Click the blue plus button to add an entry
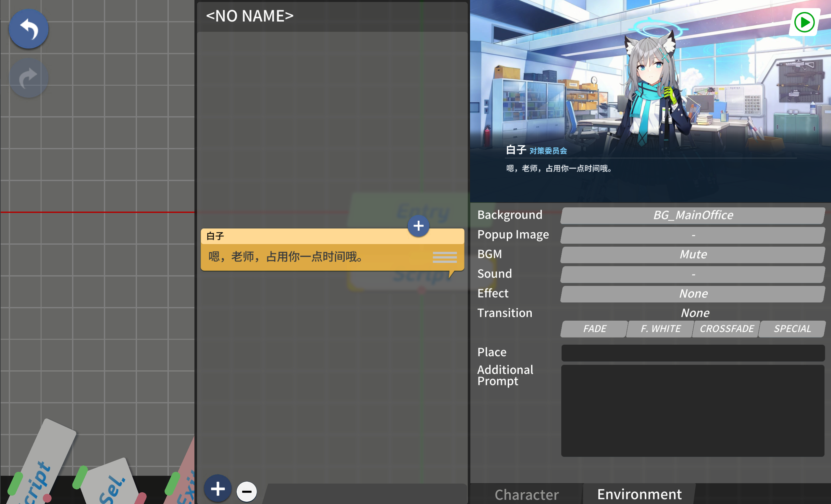This screenshot has width=831, height=504. point(217,488)
